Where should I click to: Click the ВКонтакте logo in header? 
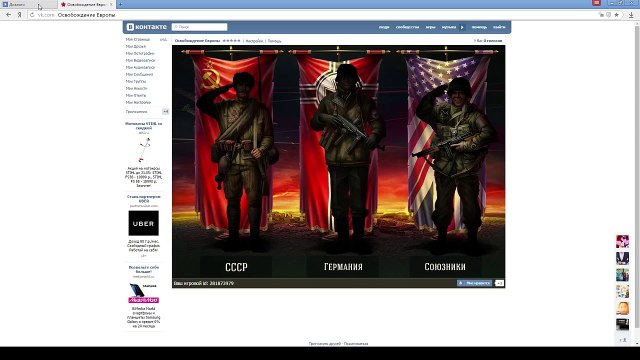tap(147, 27)
